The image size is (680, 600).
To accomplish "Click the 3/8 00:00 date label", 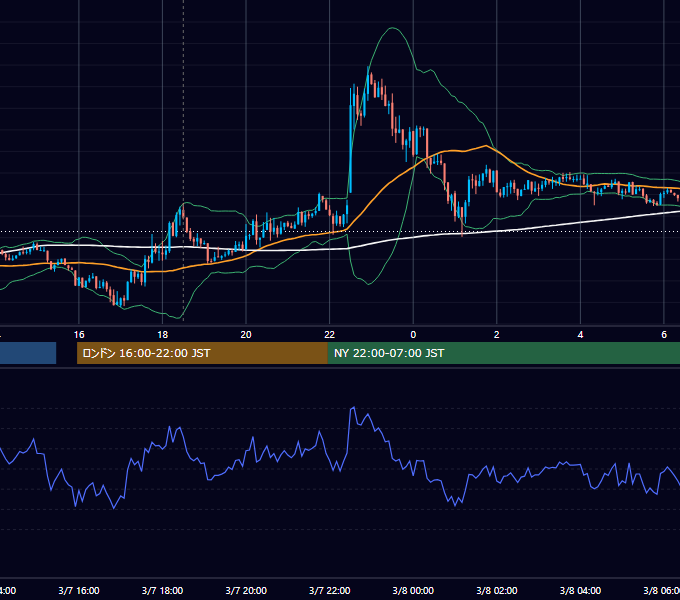I will [x=413, y=590].
